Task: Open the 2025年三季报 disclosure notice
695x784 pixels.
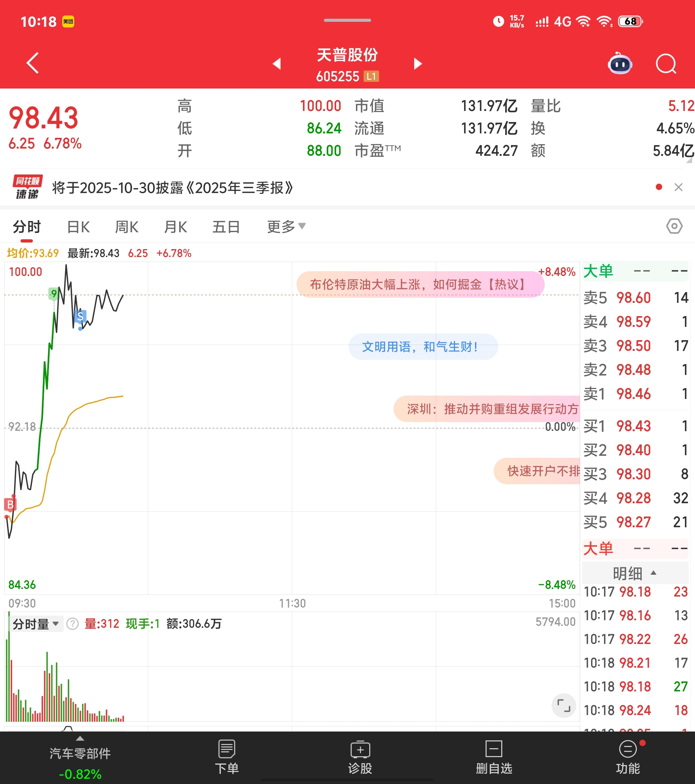Action: (172, 188)
